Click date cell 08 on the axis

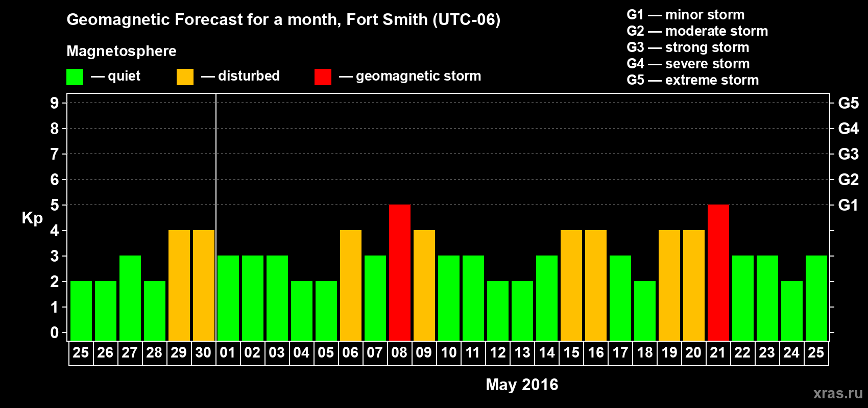click(x=400, y=353)
